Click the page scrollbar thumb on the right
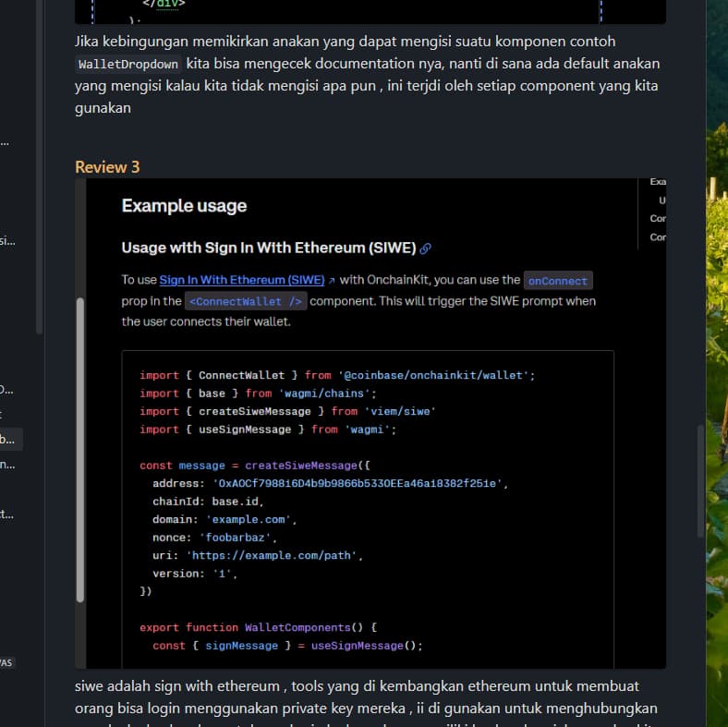Viewport: 728px width, 727px height. point(701,481)
